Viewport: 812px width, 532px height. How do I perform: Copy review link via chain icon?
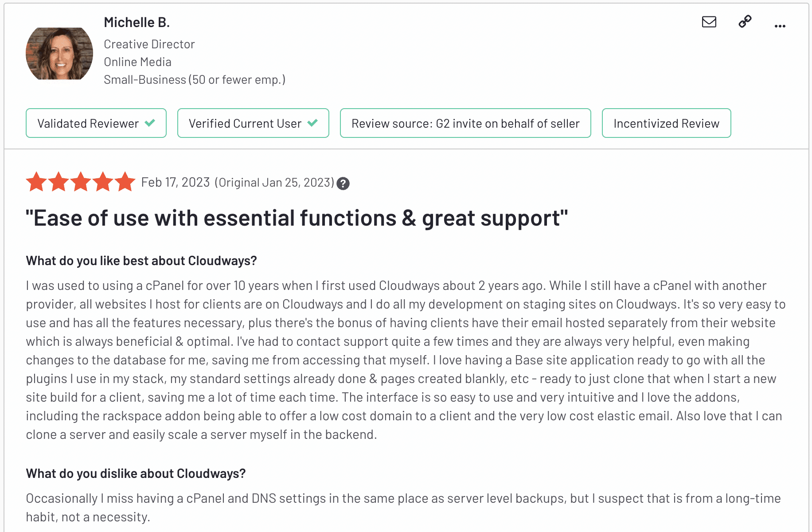(745, 21)
